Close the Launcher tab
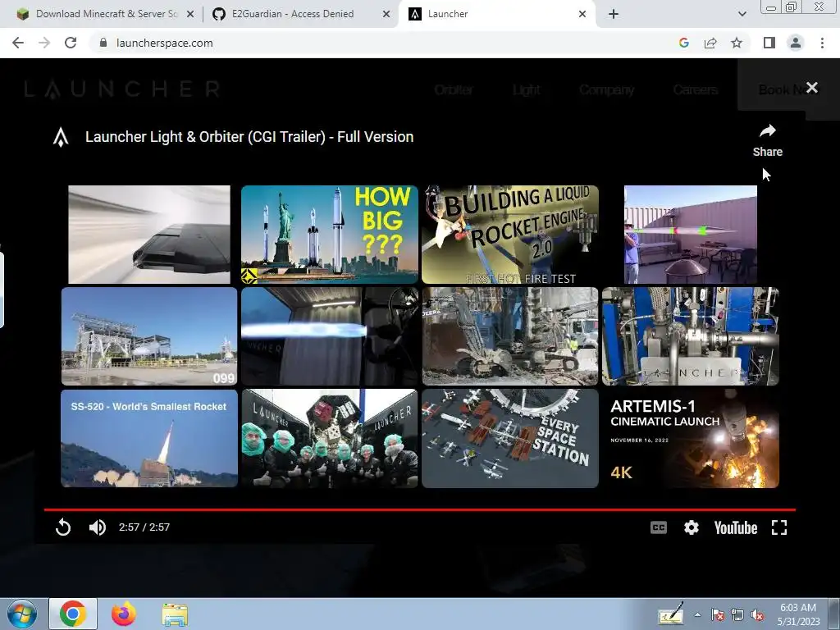Viewport: 840px width, 630px height. click(x=582, y=15)
